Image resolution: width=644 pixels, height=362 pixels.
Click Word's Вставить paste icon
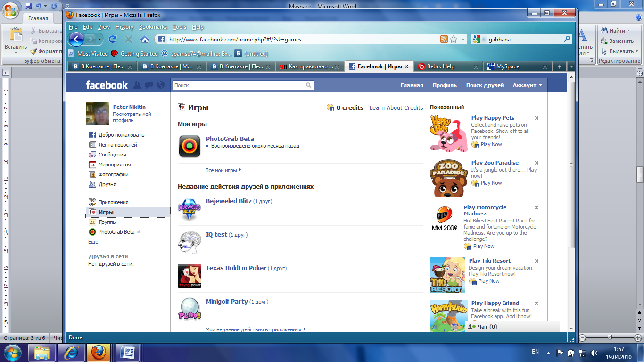[16, 35]
